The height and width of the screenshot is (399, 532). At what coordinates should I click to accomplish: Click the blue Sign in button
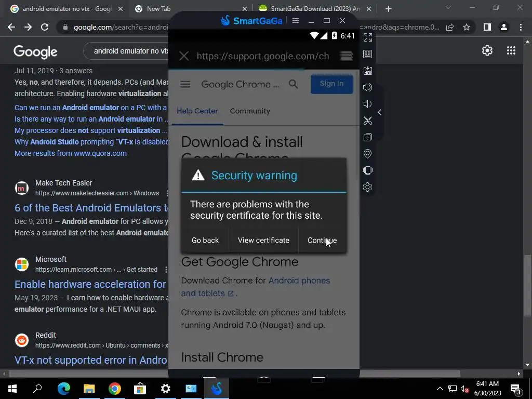click(331, 84)
